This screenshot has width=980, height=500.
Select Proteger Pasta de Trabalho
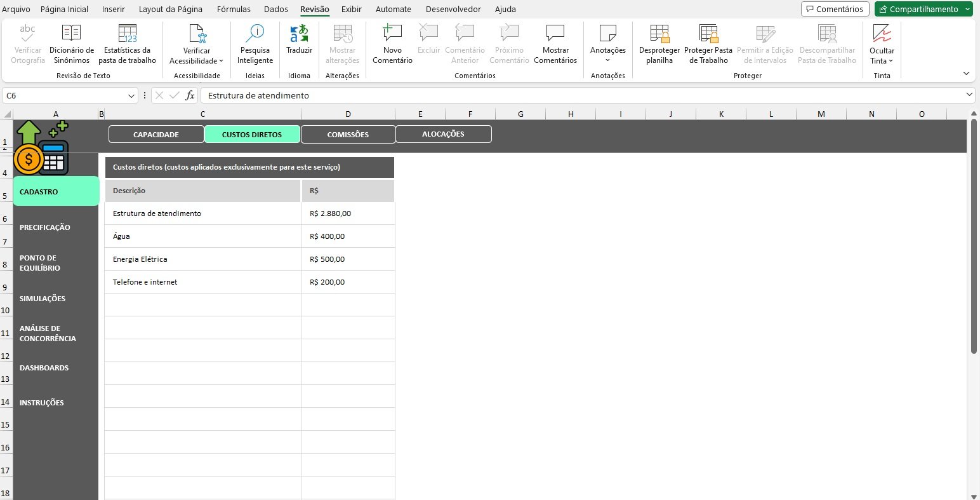point(708,44)
